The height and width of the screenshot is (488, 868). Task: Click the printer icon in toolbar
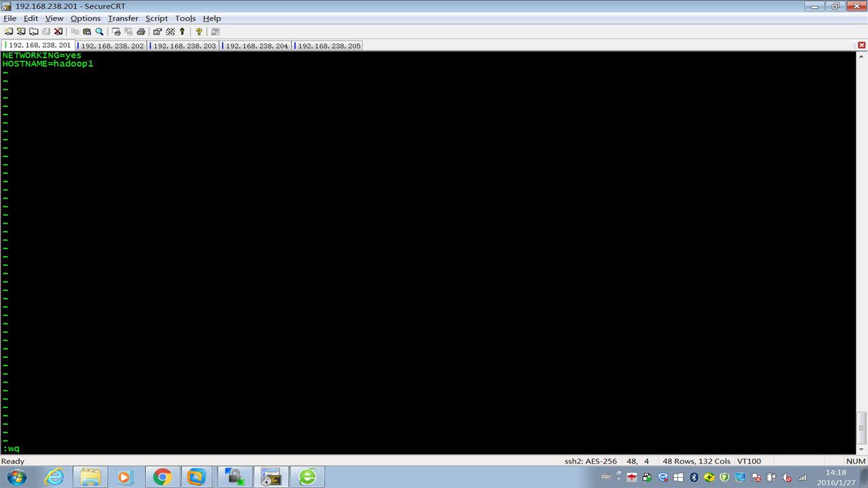[141, 31]
